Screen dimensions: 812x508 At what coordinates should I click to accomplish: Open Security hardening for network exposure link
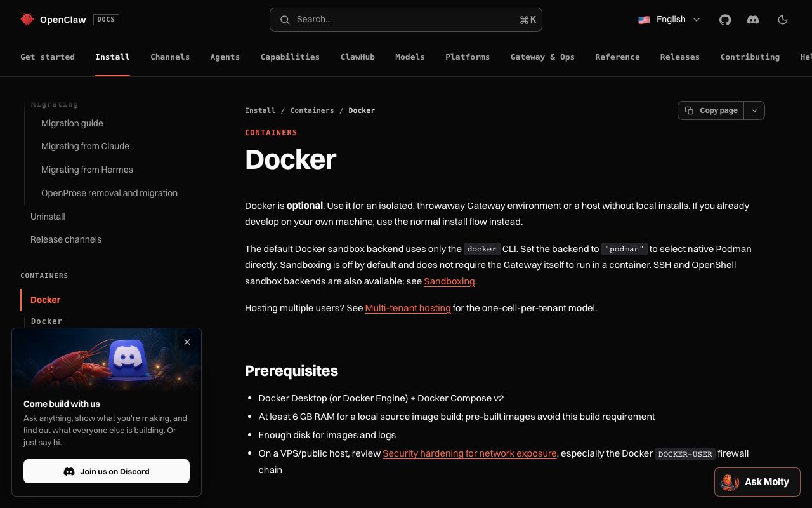469,453
